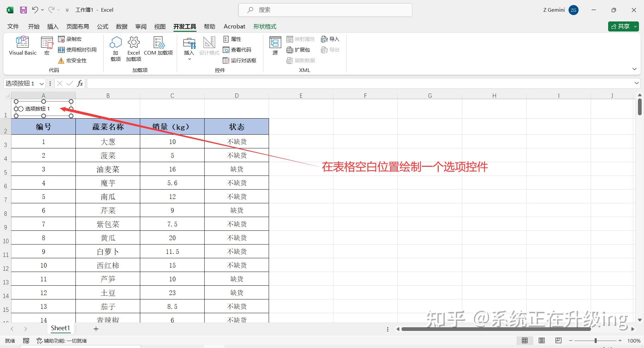Expand the formula bar
The image size is (644, 348).
(637, 83)
